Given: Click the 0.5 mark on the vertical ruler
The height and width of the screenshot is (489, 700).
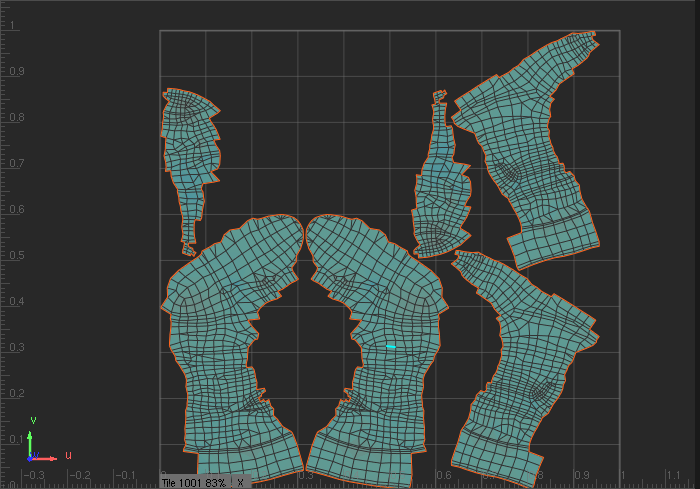Looking at the screenshot, I should coord(17,255).
